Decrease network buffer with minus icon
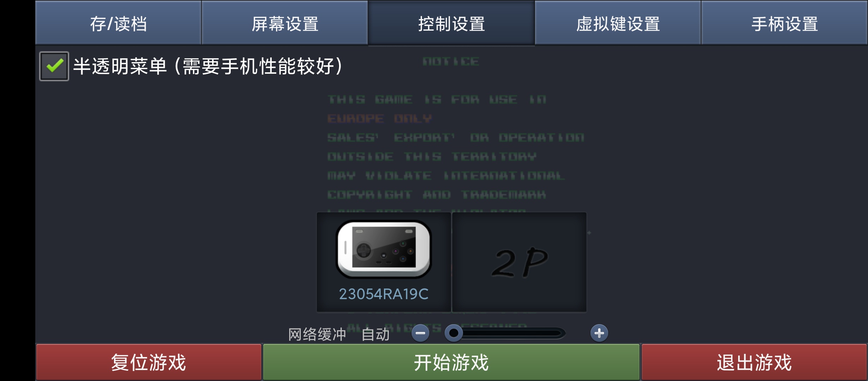Image resolution: width=868 pixels, height=381 pixels. pyautogui.click(x=421, y=333)
